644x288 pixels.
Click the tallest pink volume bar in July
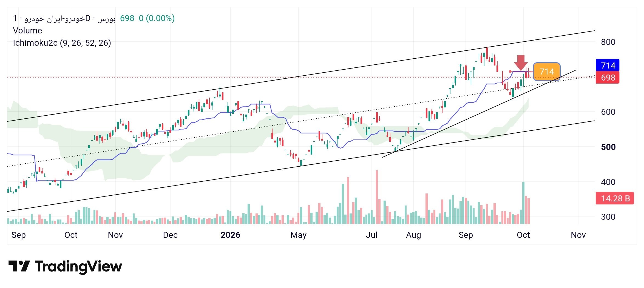pyautogui.click(x=377, y=197)
